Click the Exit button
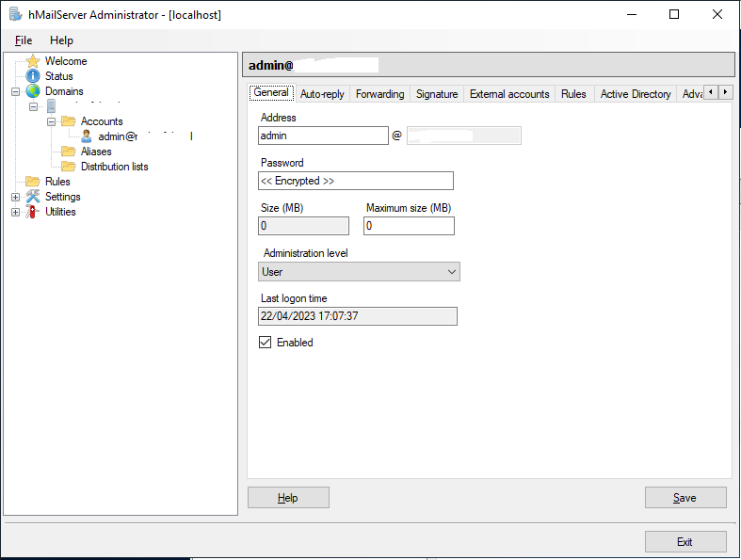The width and height of the screenshot is (741, 560). click(685, 541)
